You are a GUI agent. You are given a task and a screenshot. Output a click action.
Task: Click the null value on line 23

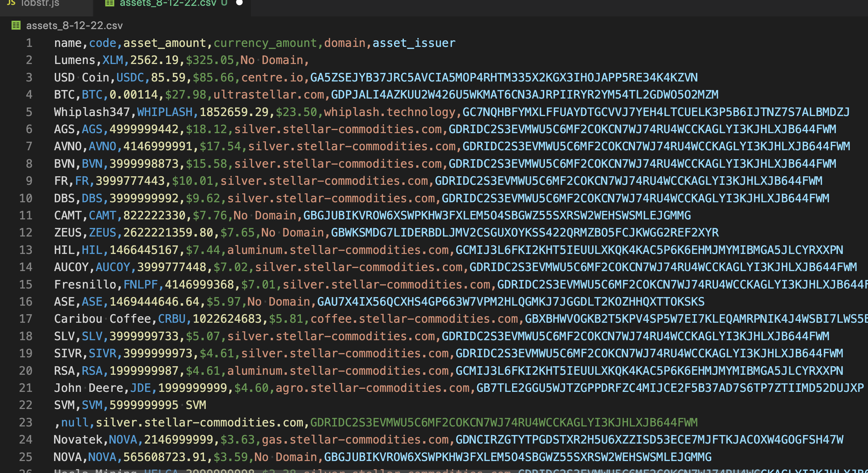pos(75,423)
